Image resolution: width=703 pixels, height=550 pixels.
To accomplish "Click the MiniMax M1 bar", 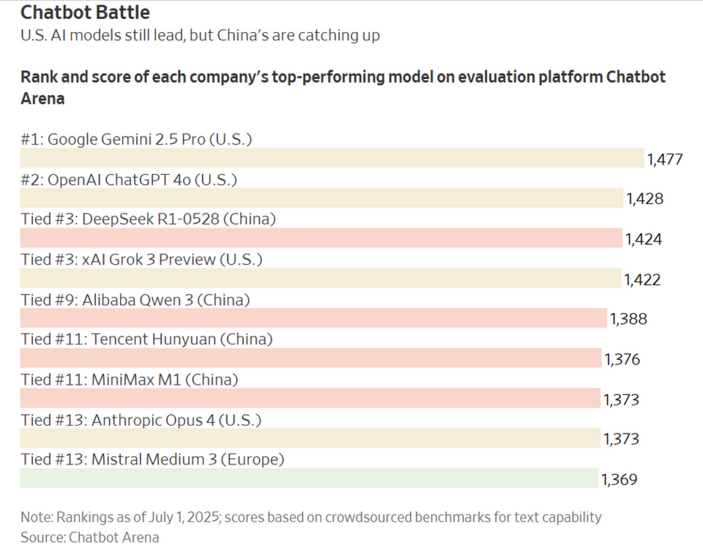I will [x=310, y=398].
